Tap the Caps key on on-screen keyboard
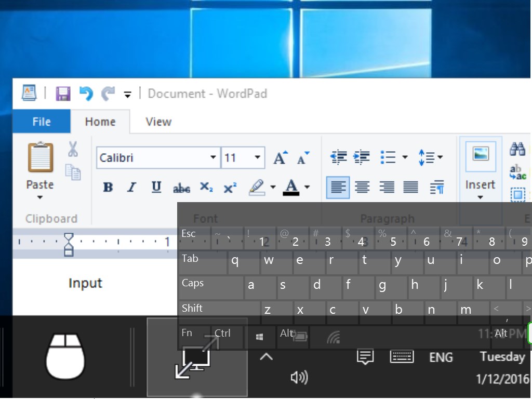 (x=211, y=287)
